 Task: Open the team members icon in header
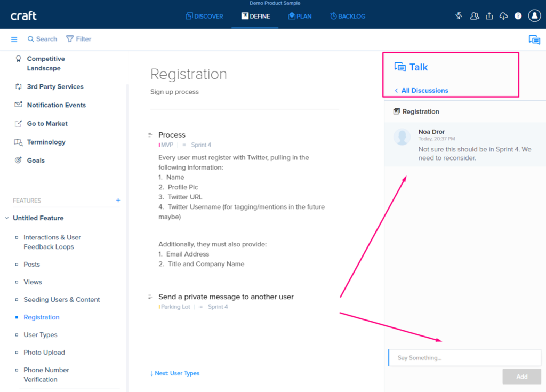474,15
